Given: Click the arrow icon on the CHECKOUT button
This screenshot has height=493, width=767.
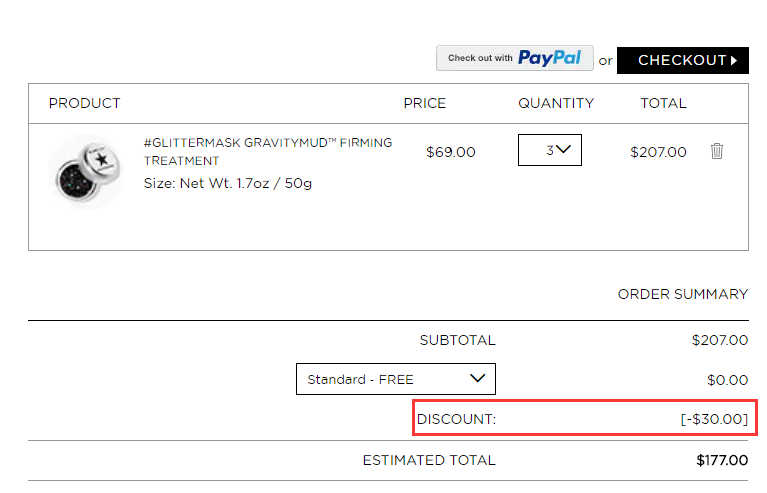Looking at the screenshot, I should [734, 61].
